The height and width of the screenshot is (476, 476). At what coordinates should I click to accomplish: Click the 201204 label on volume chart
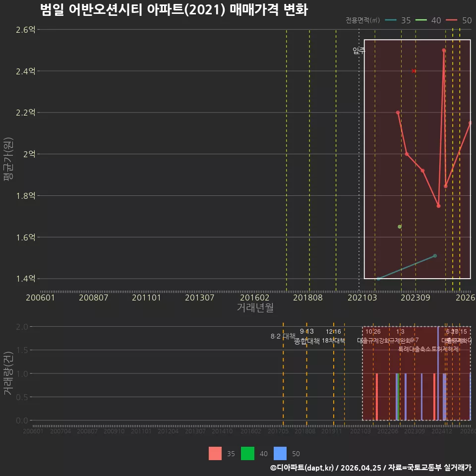click(168, 431)
